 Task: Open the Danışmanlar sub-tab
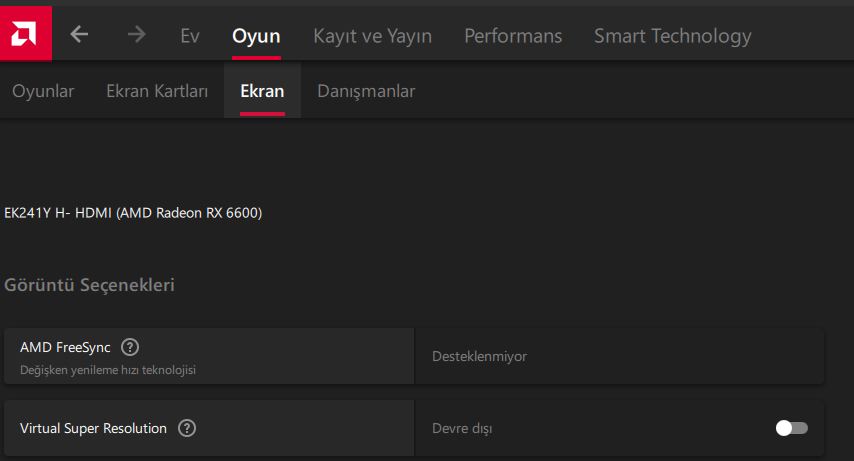[366, 91]
